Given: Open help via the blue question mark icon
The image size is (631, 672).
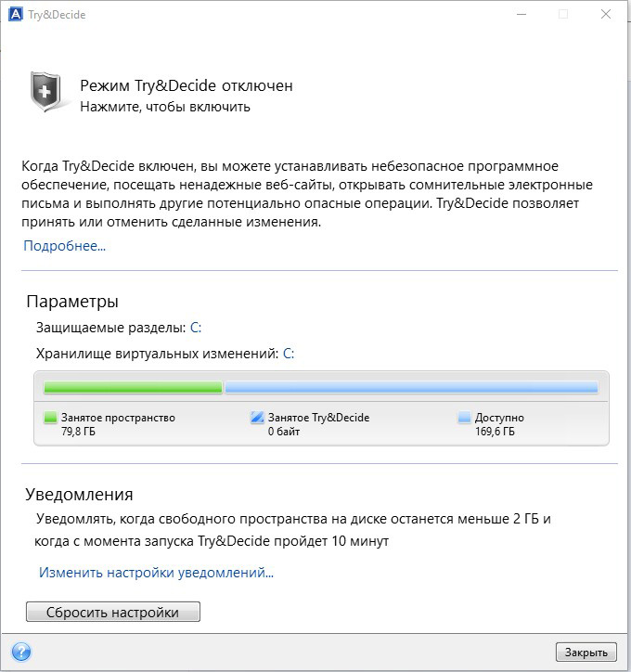Looking at the screenshot, I should pyautogui.click(x=21, y=652).
